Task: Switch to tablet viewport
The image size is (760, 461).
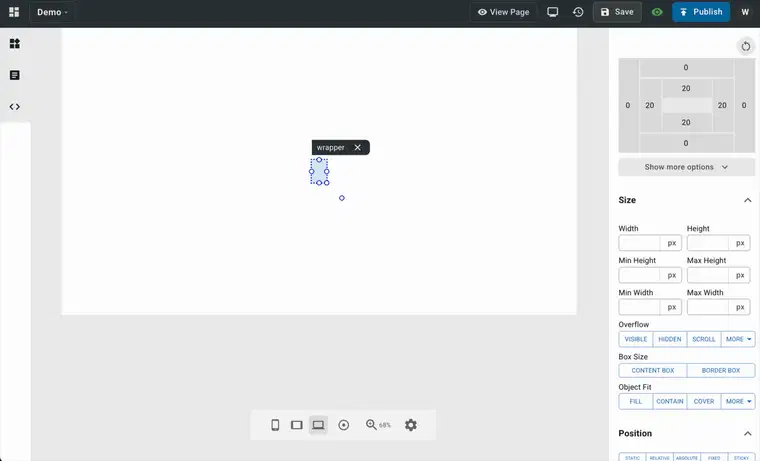Action: [x=297, y=425]
